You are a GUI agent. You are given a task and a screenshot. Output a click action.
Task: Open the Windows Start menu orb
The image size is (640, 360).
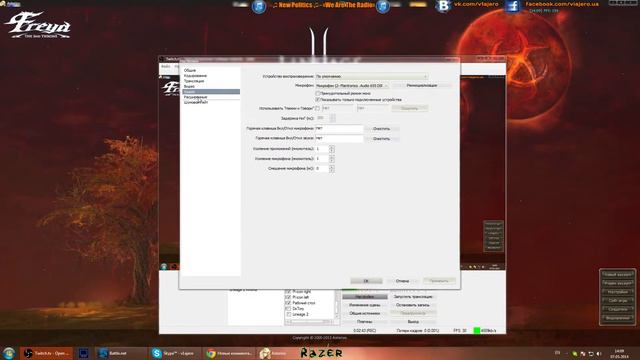(x=9, y=353)
